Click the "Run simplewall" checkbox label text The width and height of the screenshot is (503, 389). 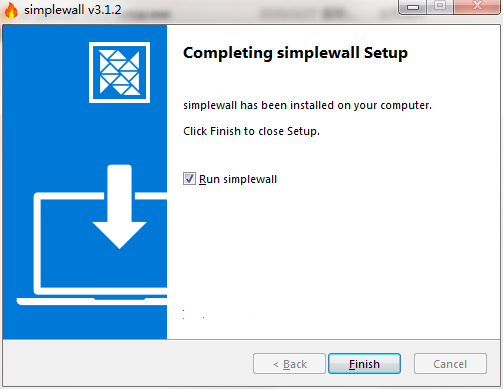(238, 179)
